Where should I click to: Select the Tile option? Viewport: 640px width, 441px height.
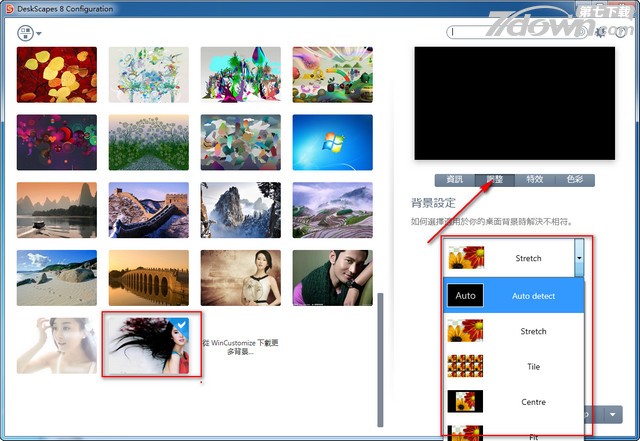pyautogui.click(x=514, y=366)
